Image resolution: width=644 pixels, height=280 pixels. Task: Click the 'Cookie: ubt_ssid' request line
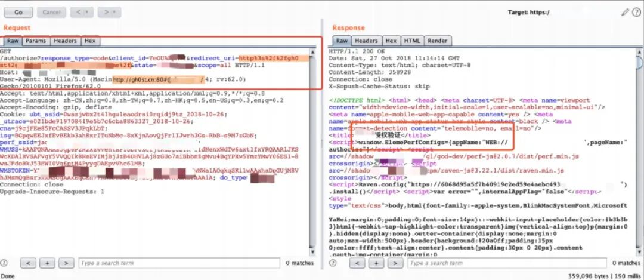[x=113, y=114]
